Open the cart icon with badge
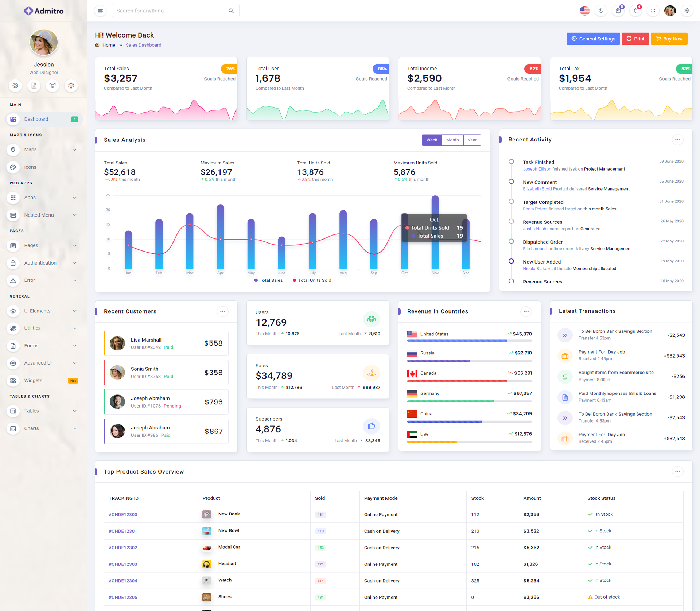The width and height of the screenshot is (700, 611). (x=618, y=11)
